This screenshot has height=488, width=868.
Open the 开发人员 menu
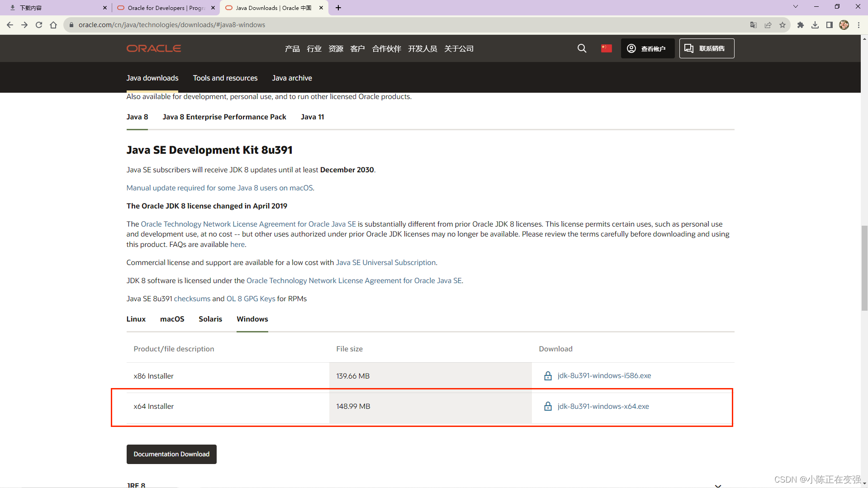pyautogui.click(x=422, y=49)
